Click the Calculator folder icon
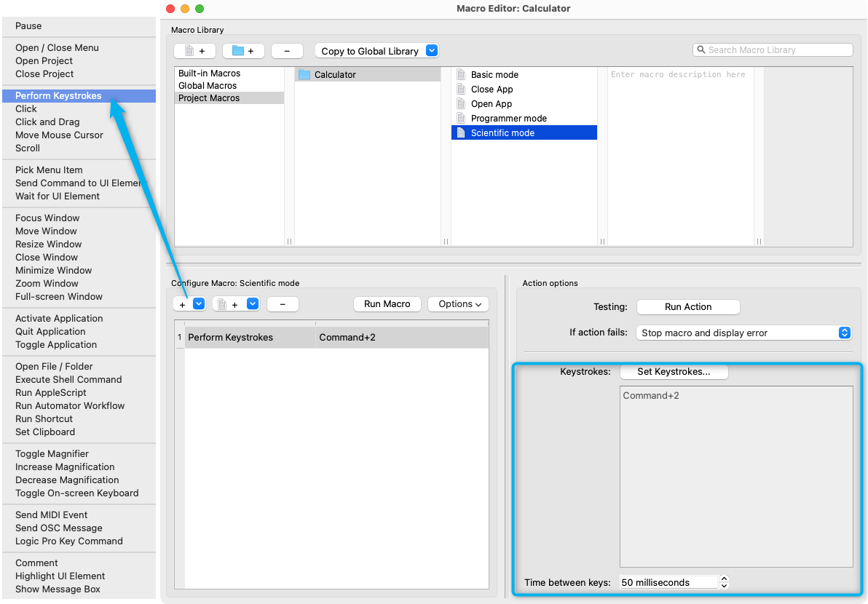The width and height of the screenshot is (868, 604). coord(304,75)
